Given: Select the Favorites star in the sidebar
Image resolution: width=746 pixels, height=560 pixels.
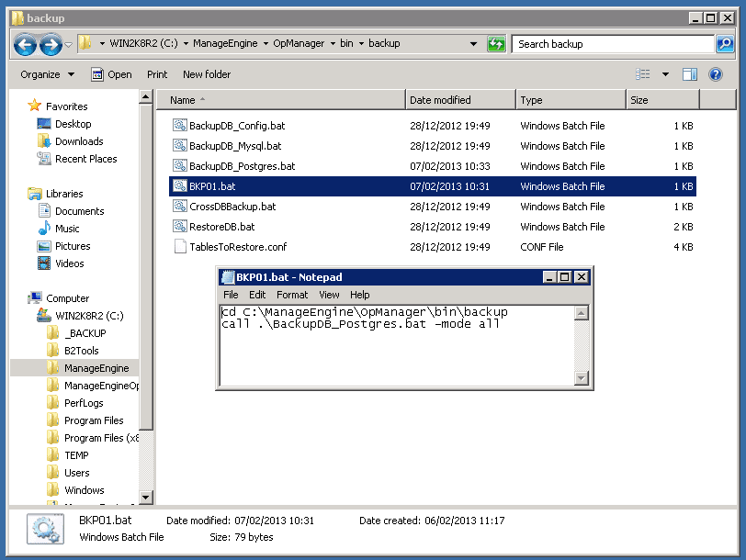Looking at the screenshot, I should click(x=34, y=105).
